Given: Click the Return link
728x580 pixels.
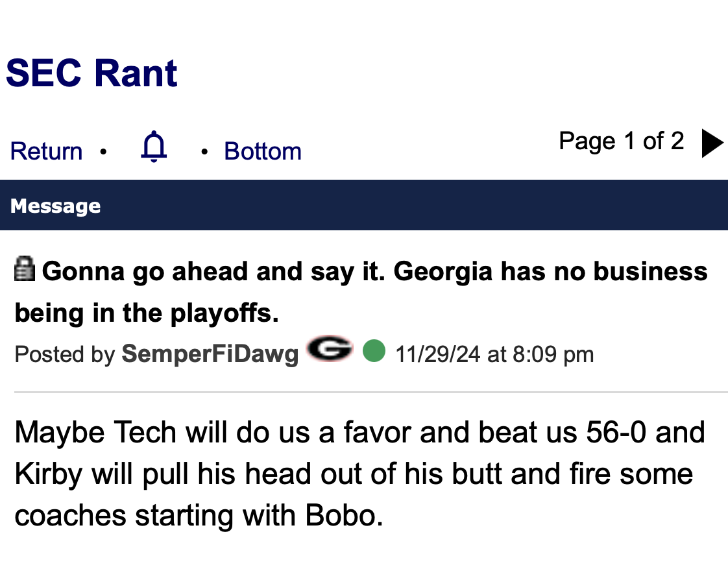Looking at the screenshot, I should pyautogui.click(x=46, y=151).
